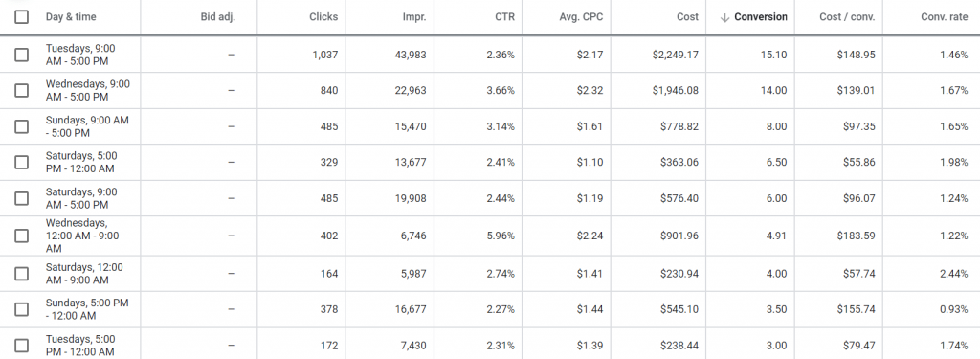Tick the Sundays 9:00 AM - 5:00 PM checkbox
The image size is (980, 359).
click(21, 126)
